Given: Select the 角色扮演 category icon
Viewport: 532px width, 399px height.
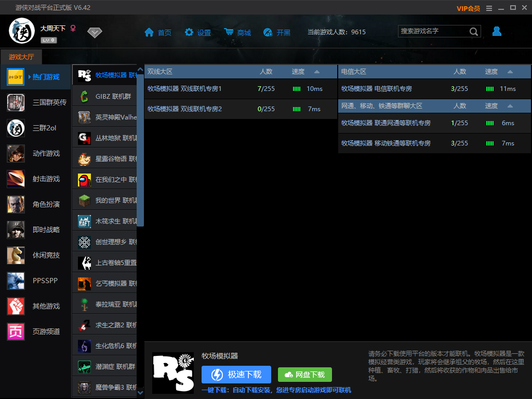Looking at the screenshot, I should 16,204.
